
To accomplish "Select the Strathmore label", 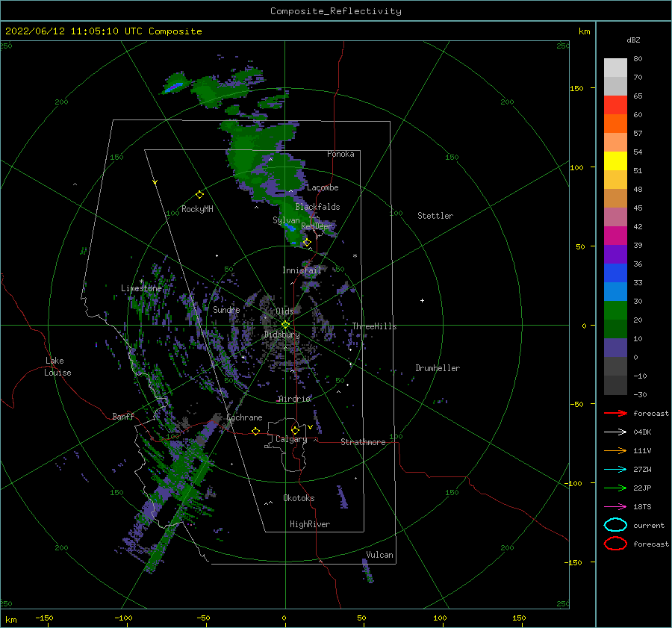I will coord(363,442).
